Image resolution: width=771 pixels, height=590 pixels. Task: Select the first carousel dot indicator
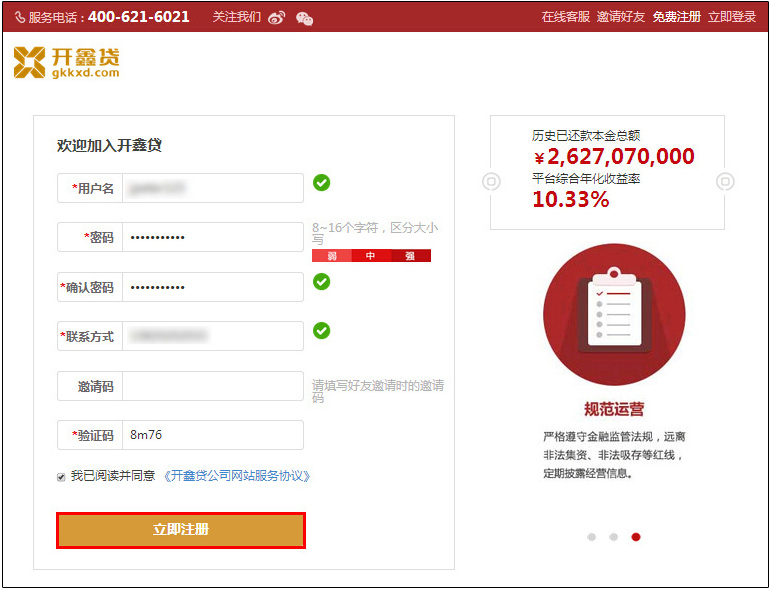(x=592, y=537)
